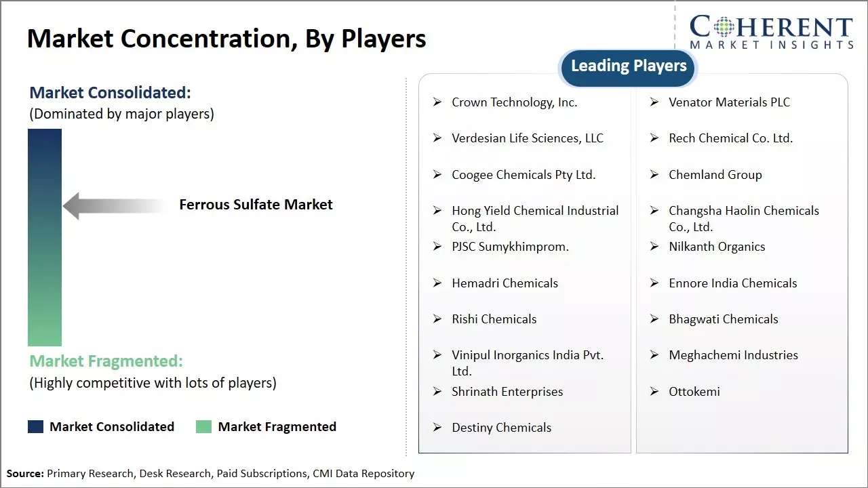Expand the Hong Yield Chemical Industrial entry
Viewport: 868px width, 488px height.
(x=535, y=218)
